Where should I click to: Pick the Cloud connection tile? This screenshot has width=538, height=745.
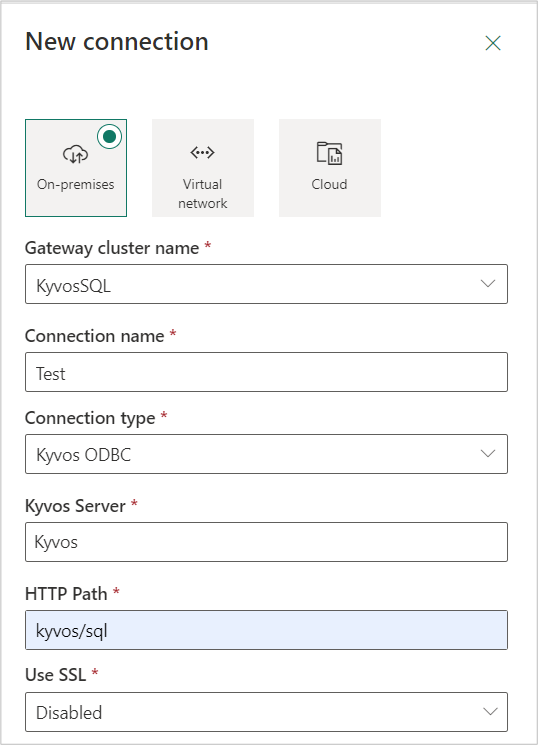pos(330,168)
